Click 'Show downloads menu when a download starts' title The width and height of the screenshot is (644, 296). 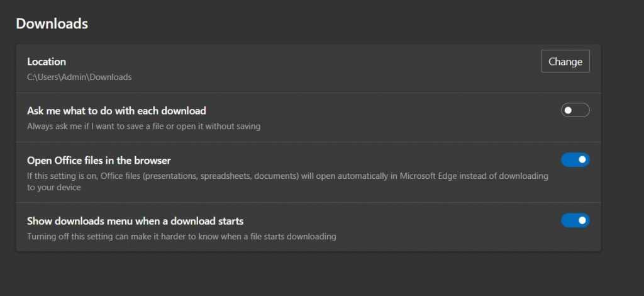click(x=135, y=221)
